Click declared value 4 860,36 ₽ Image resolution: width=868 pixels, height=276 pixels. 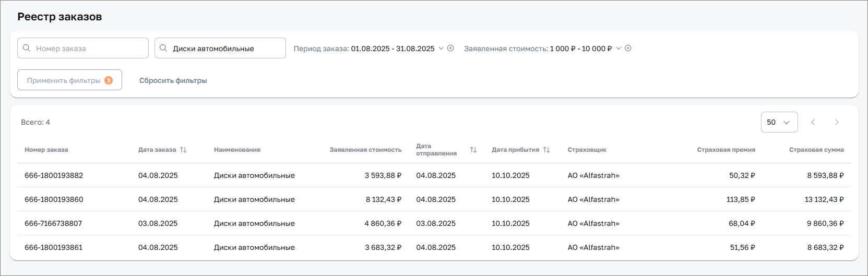(x=383, y=223)
